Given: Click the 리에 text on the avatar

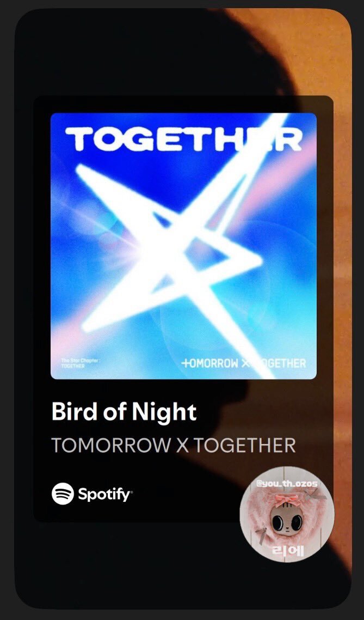Looking at the screenshot, I should coord(287,549).
